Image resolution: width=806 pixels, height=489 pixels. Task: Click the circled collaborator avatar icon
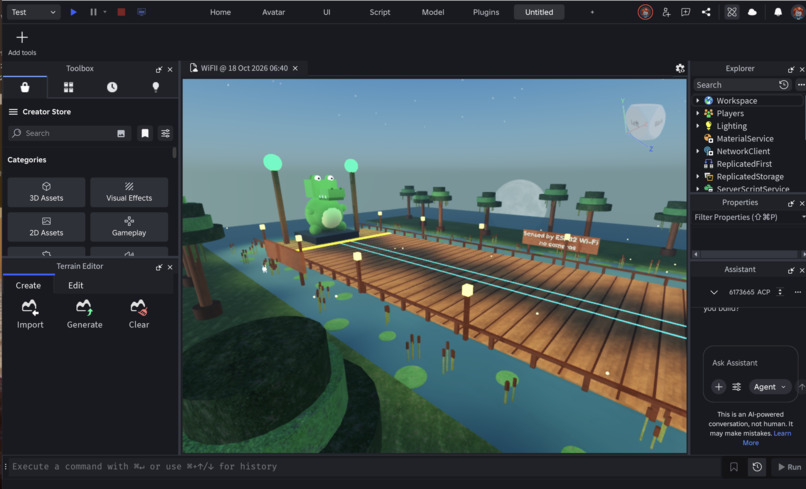[x=645, y=12]
